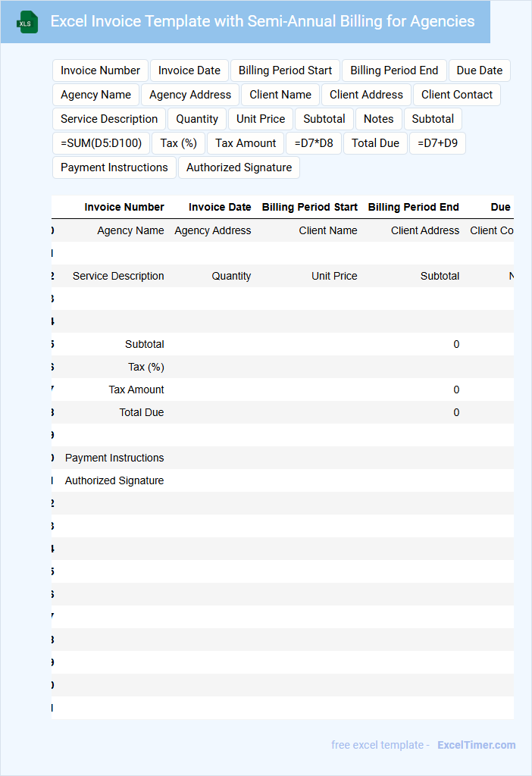
Task: Select the Payment Instructions table cell
Action: coord(114,458)
